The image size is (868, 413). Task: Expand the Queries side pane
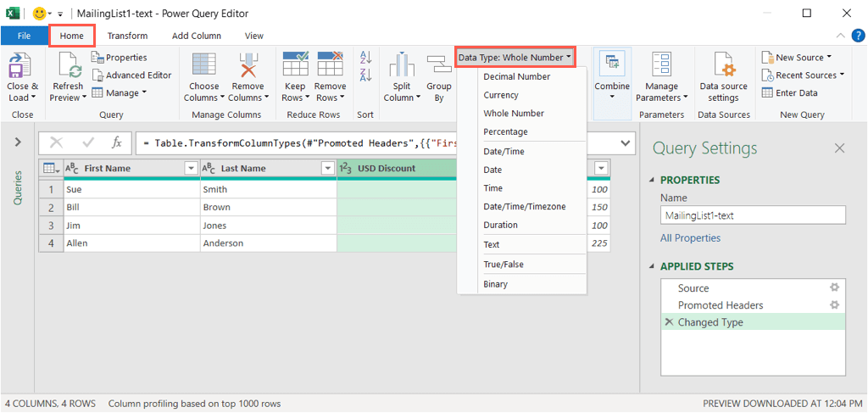coord(18,142)
